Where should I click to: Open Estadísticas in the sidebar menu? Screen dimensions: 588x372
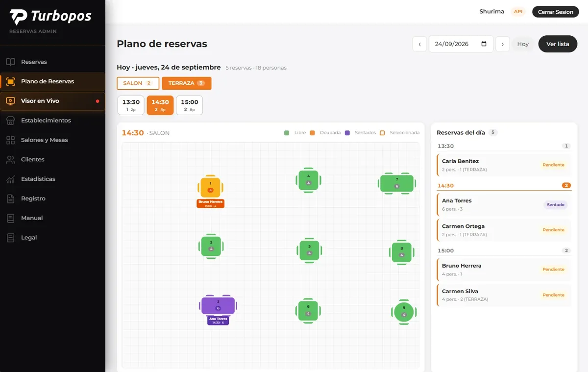[x=52, y=179]
